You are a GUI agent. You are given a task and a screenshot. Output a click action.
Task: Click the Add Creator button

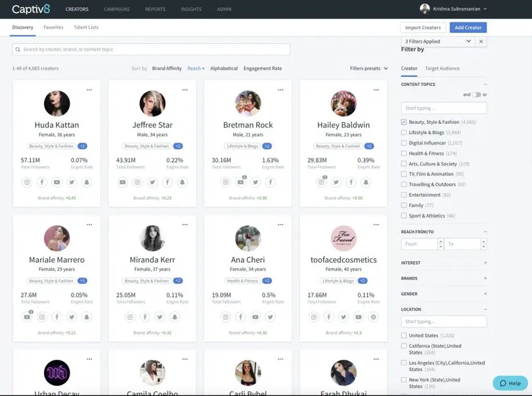(468, 28)
